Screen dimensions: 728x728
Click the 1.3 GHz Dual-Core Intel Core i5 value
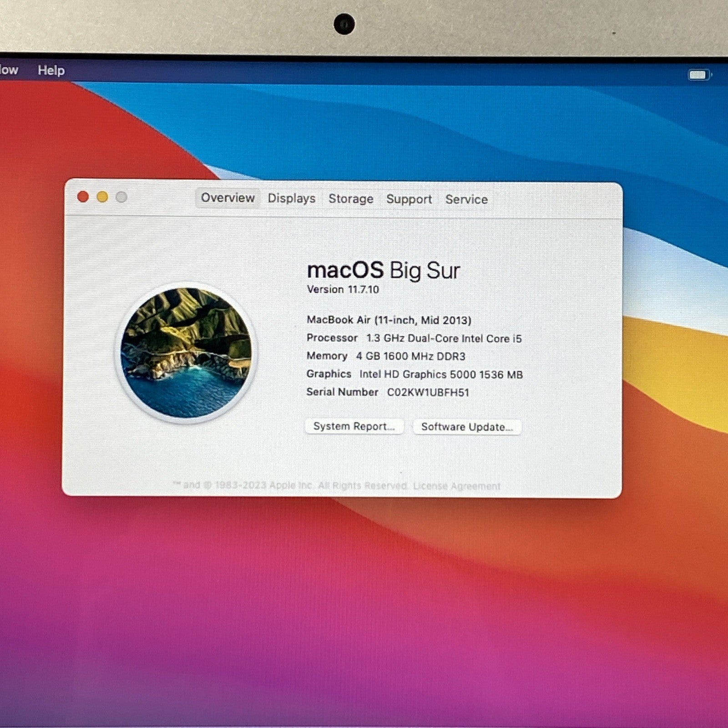(x=444, y=339)
